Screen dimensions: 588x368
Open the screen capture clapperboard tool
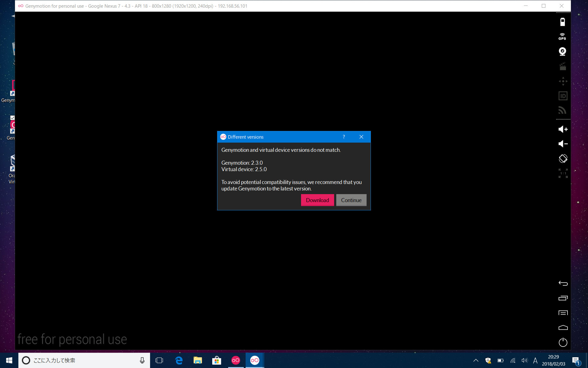tap(563, 66)
